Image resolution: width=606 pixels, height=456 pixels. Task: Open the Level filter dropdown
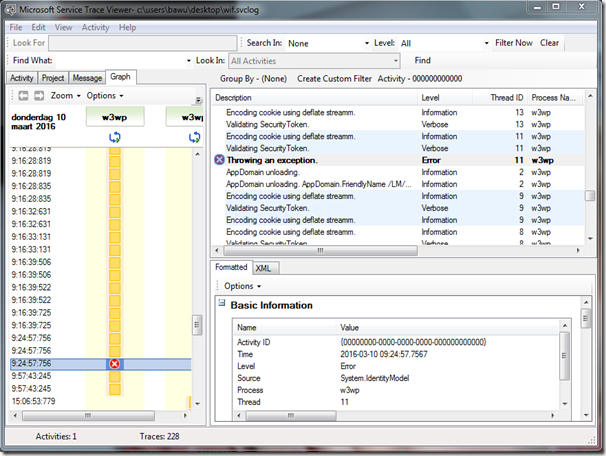coord(487,43)
